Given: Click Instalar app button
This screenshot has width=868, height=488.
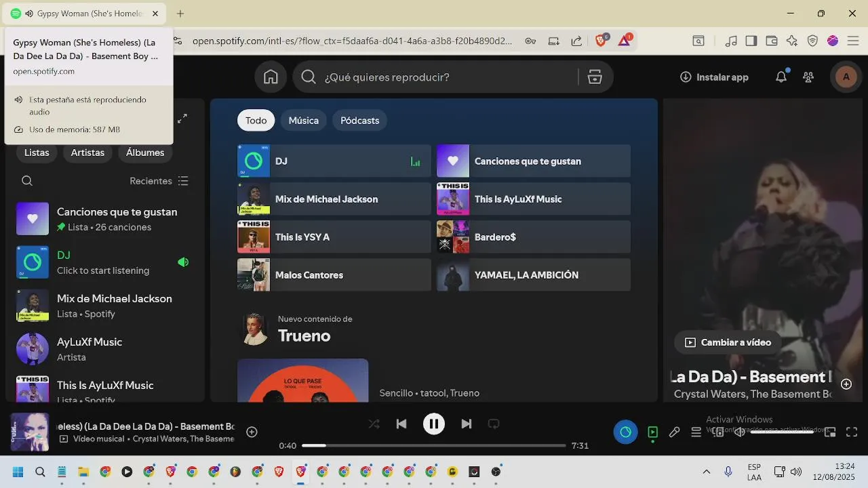Looking at the screenshot, I should point(714,77).
